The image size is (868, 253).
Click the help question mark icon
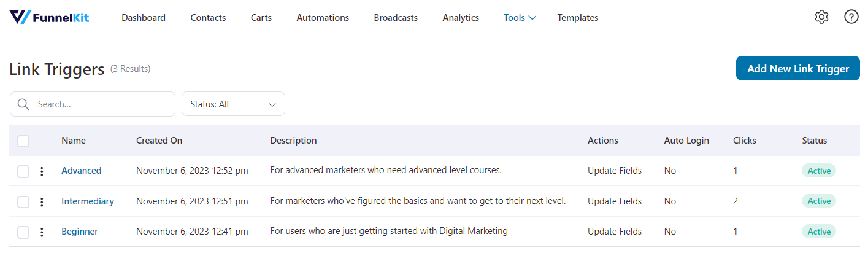(851, 17)
